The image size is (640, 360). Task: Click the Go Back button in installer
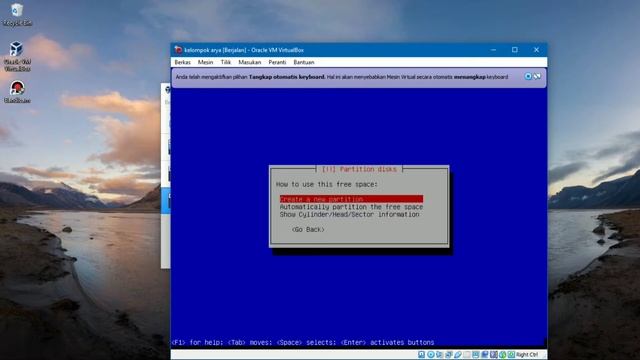click(x=308, y=229)
